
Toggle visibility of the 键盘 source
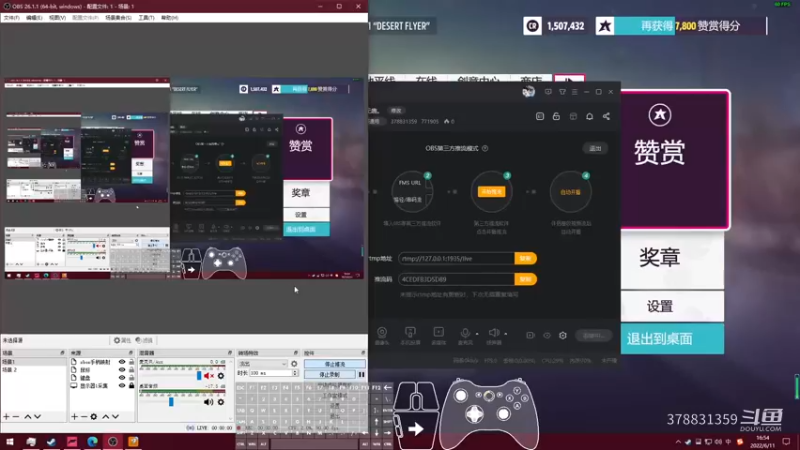(122, 378)
